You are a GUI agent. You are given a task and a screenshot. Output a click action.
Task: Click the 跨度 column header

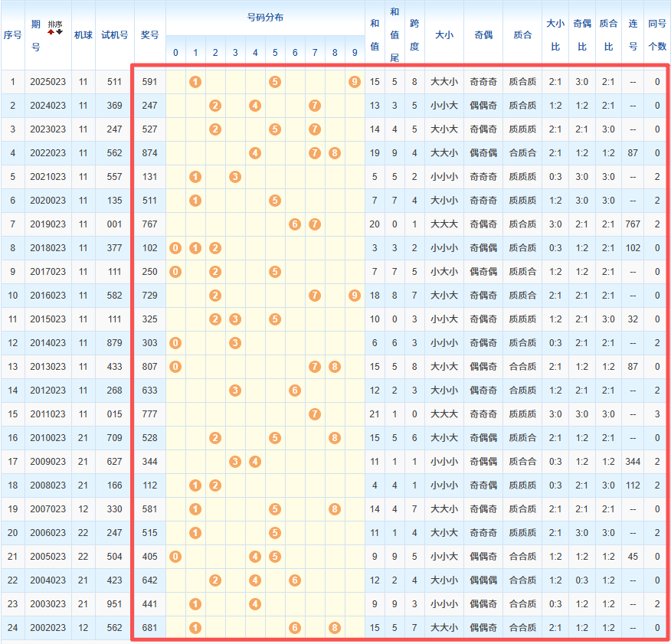(x=414, y=35)
